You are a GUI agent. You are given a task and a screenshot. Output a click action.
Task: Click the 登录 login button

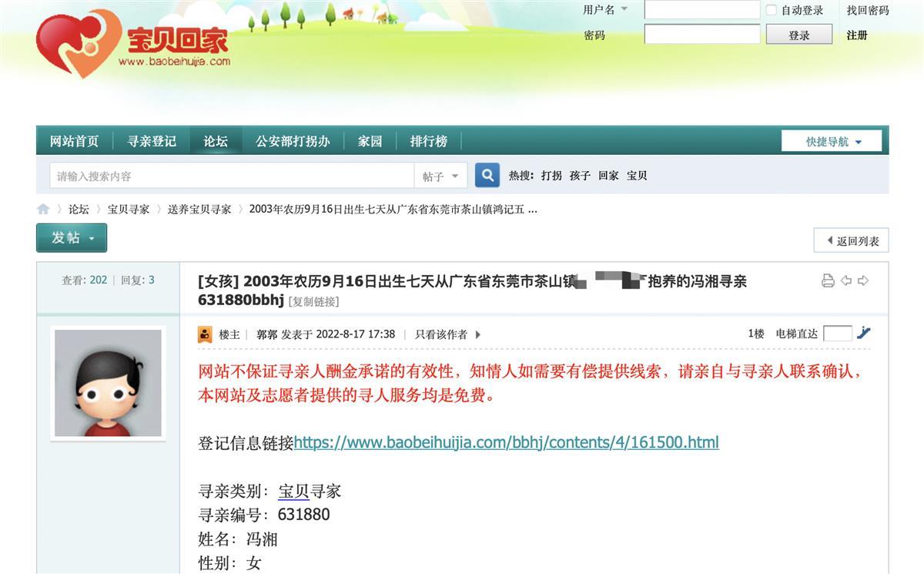point(798,35)
